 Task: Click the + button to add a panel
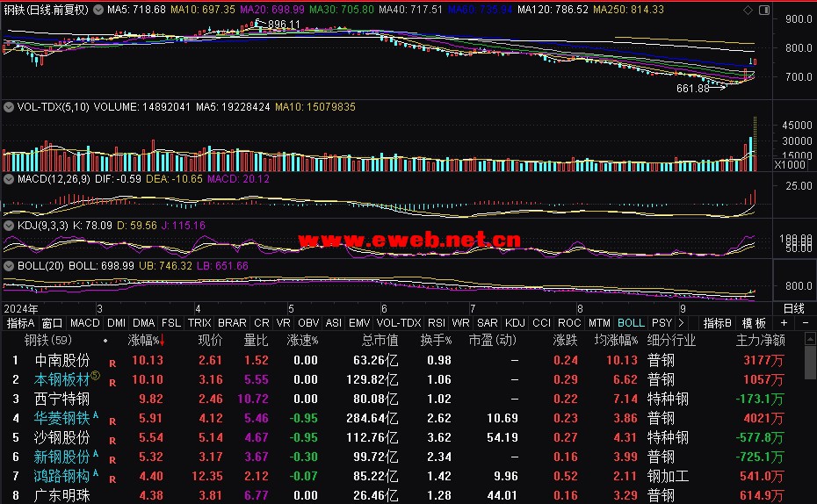coord(784,323)
